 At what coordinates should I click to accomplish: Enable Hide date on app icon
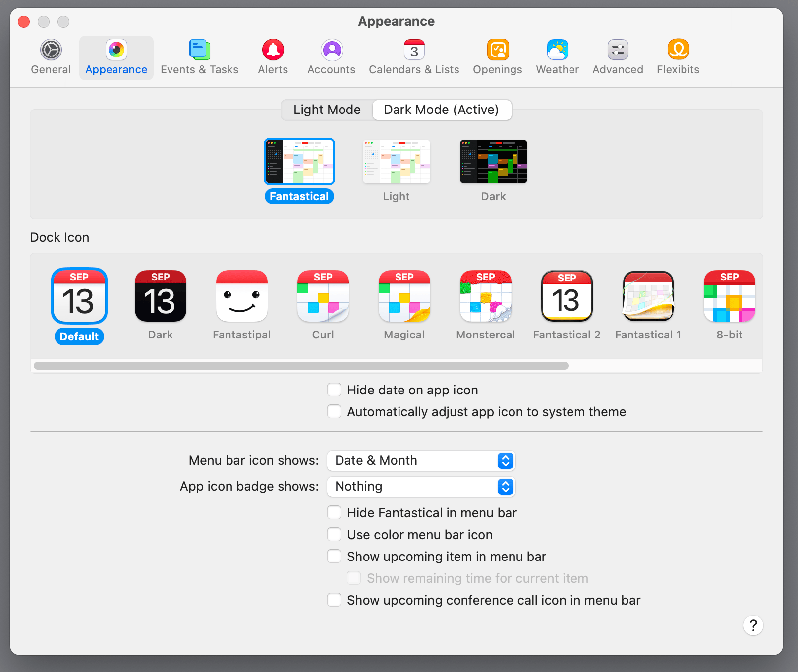[334, 390]
